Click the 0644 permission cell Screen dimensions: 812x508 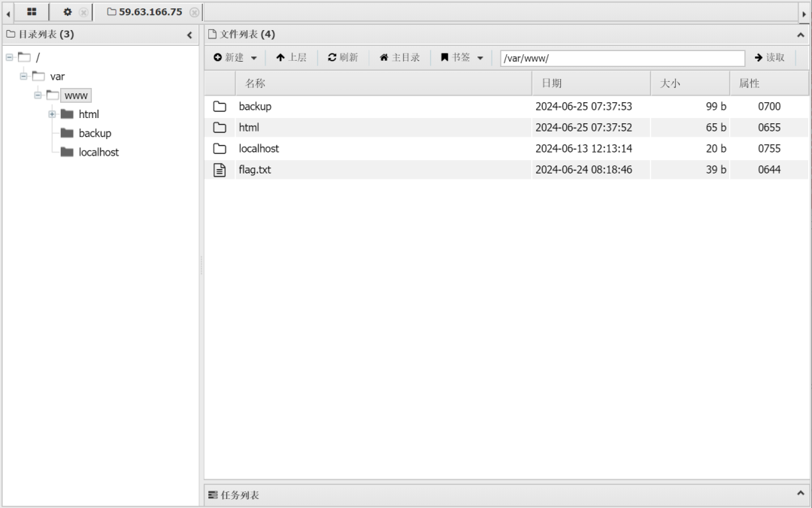(769, 170)
